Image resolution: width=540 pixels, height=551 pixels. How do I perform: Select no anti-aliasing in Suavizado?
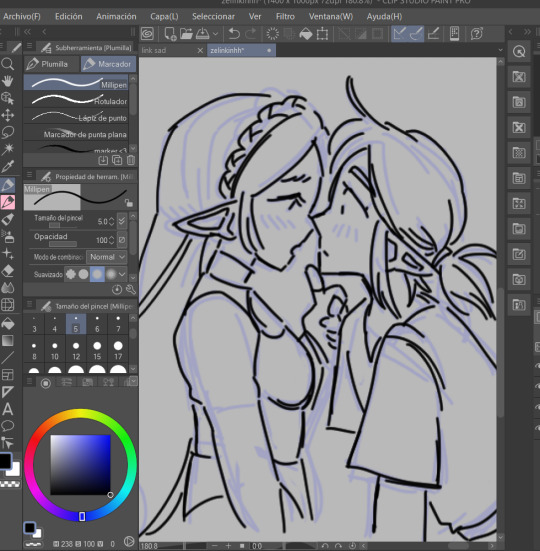pyautogui.click(x=71, y=274)
